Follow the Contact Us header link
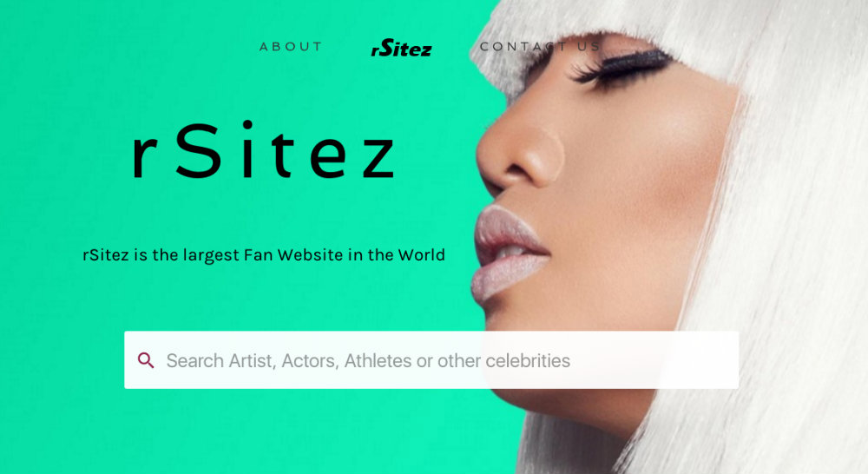The height and width of the screenshot is (474, 868). coord(540,47)
